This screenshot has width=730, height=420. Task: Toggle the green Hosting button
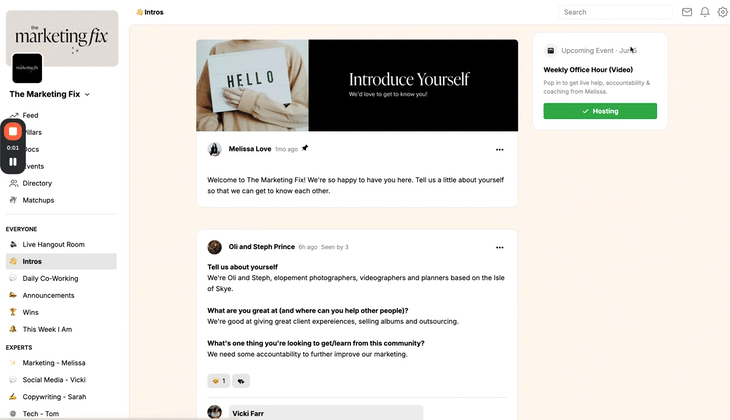(x=600, y=111)
